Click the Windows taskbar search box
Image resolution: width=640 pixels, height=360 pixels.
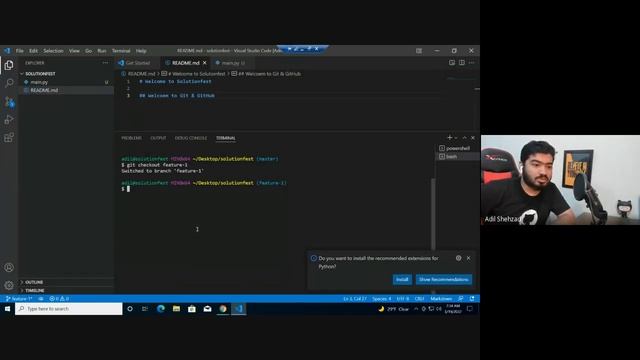coord(69,309)
